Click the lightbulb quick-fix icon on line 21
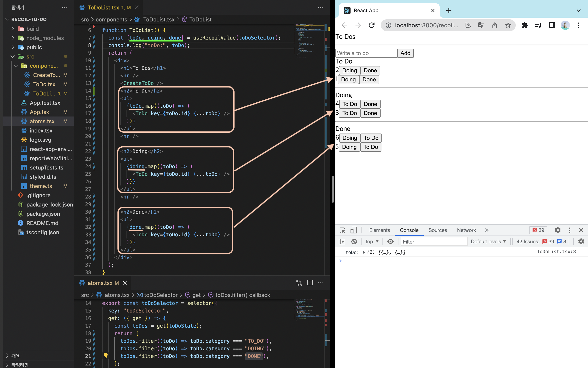Image resolution: width=588 pixels, height=368 pixels. tap(105, 356)
